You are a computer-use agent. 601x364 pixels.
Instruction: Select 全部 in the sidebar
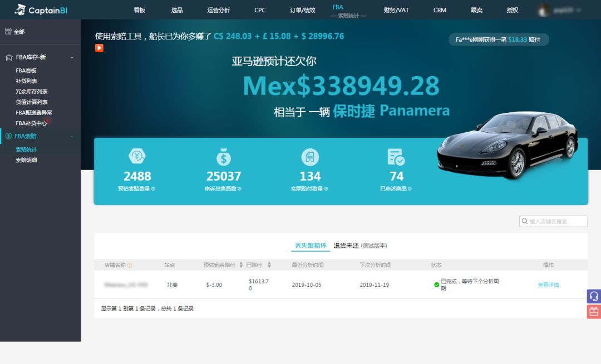[x=19, y=32]
